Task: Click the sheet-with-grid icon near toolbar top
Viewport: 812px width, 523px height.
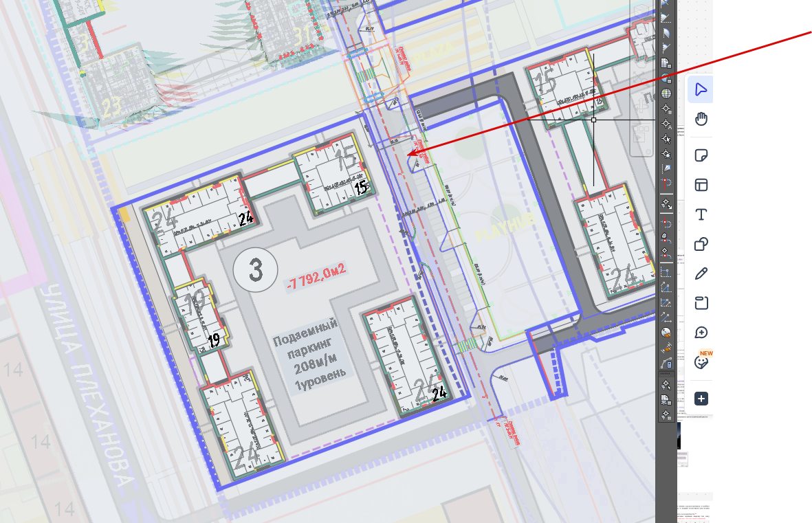Action: click(666, 63)
